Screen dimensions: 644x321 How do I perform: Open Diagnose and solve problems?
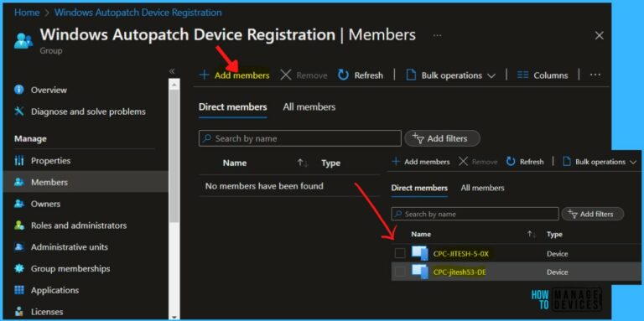88,111
